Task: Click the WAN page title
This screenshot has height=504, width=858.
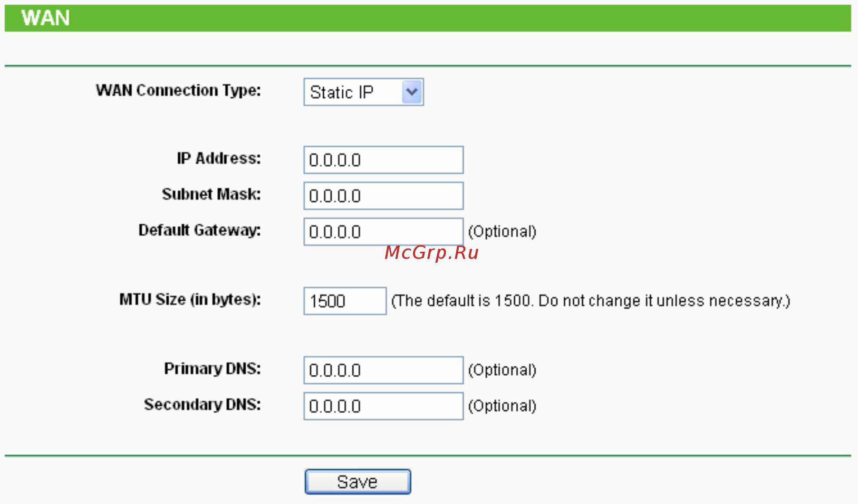Action: (x=46, y=18)
